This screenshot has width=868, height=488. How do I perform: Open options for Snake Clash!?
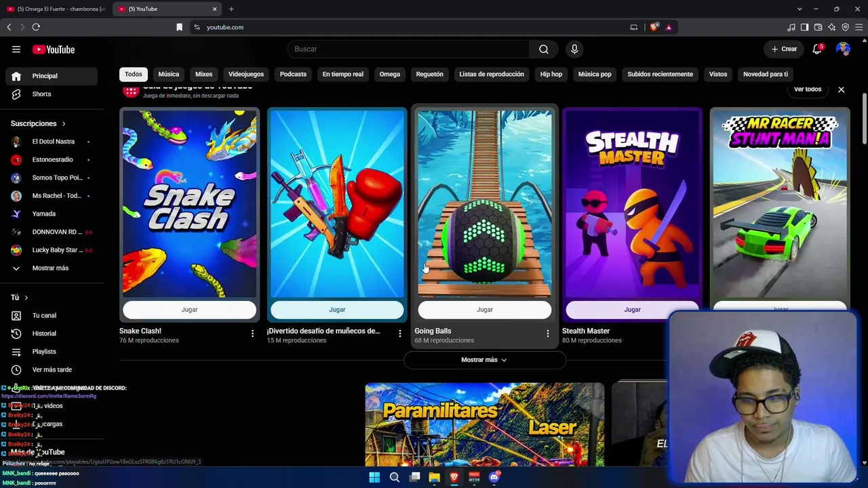(252, 333)
